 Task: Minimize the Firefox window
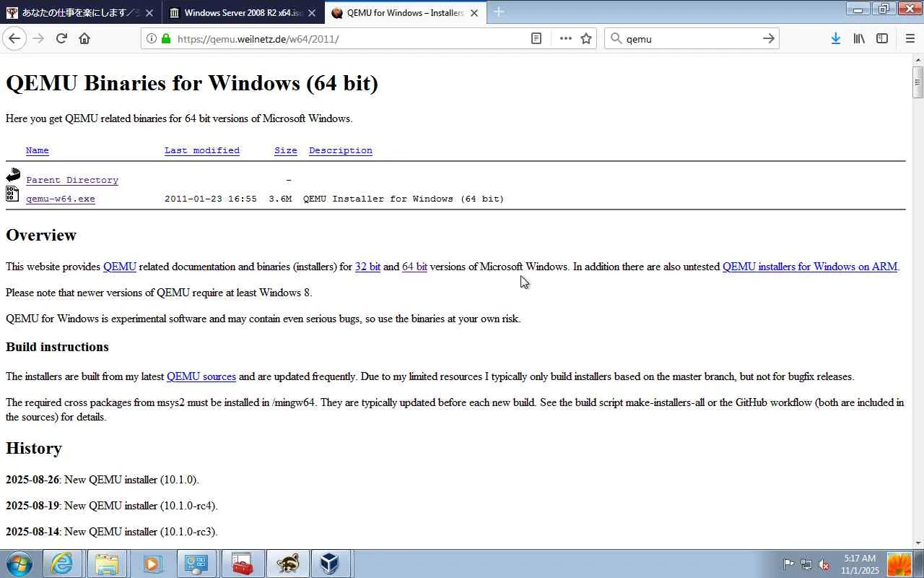(858, 9)
